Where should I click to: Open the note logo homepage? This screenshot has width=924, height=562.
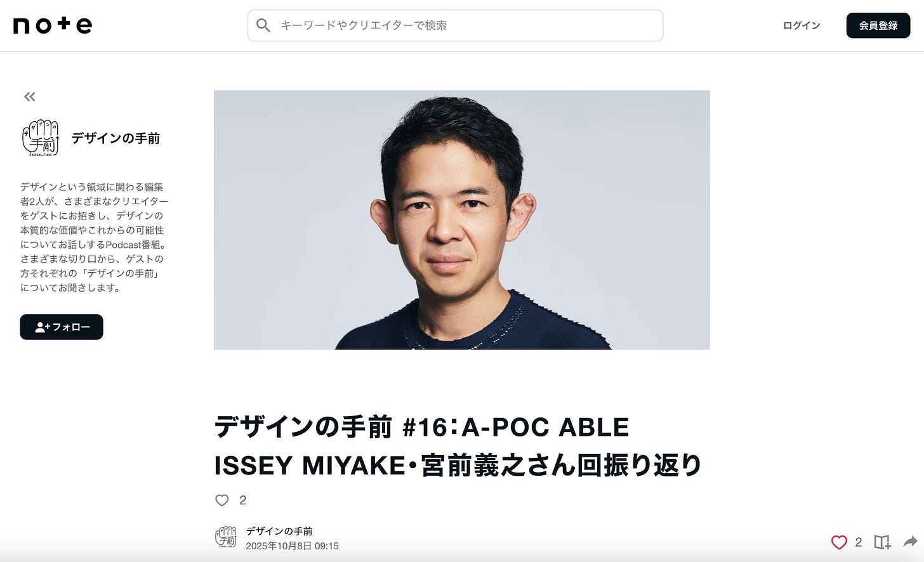[53, 25]
